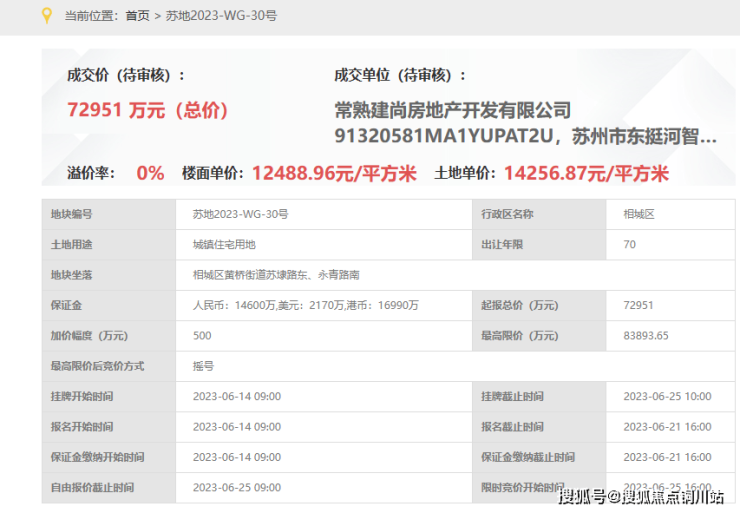The image size is (740, 513).
Task: Select listing start time 2023-06-14 09:00
Action: pyautogui.click(x=237, y=396)
